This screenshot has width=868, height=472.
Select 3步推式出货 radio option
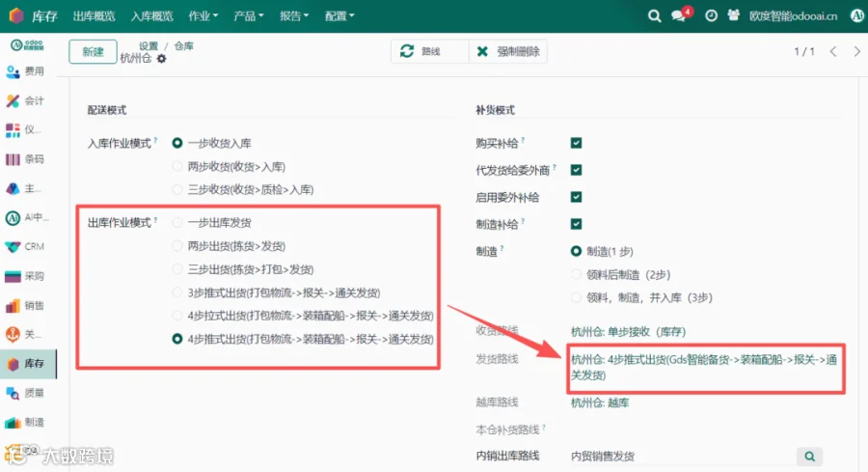[x=177, y=292]
